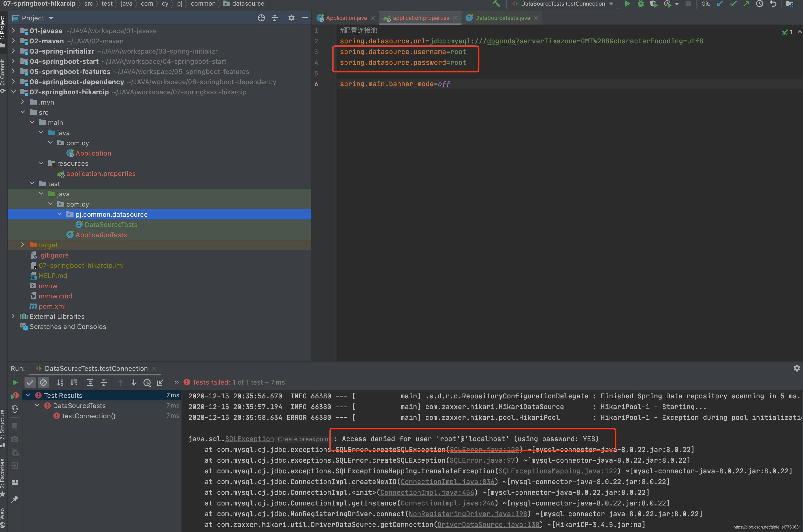
Task: Collapse the Test Results node
Action: (28, 395)
